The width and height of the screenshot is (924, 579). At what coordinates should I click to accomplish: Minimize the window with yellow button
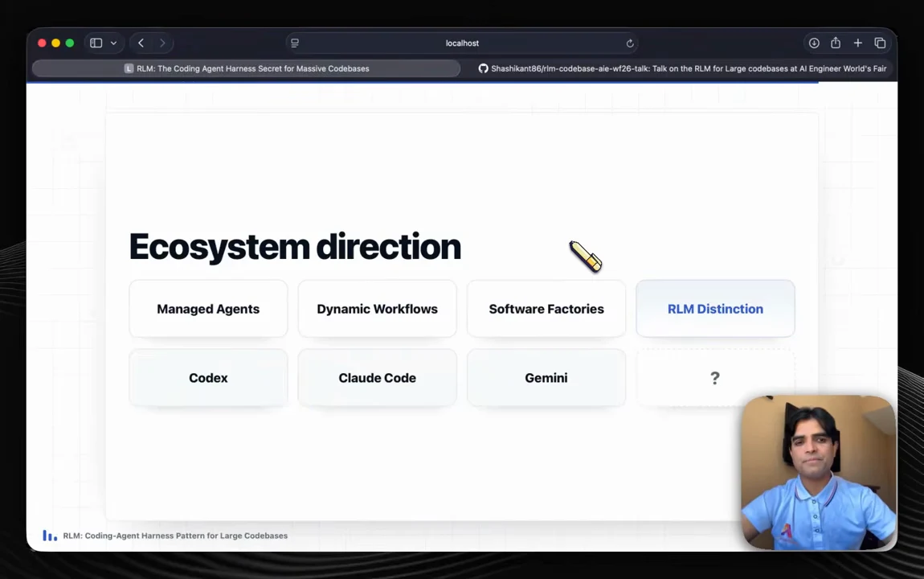[x=56, y=43]
